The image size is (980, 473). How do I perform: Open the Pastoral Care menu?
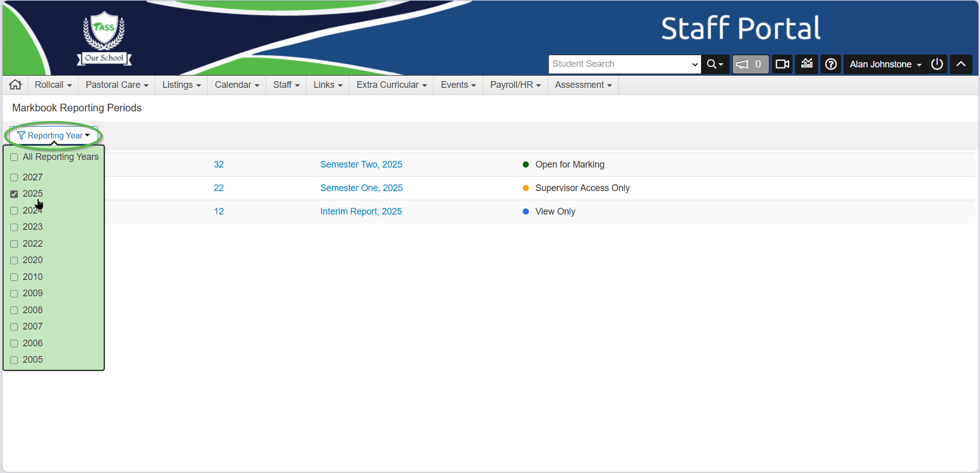116,85
